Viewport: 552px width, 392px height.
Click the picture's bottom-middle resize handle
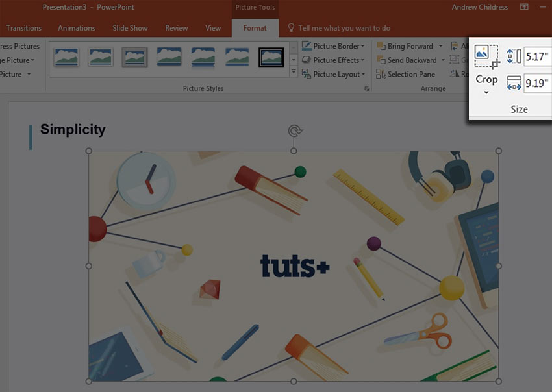tap(294, 381)
